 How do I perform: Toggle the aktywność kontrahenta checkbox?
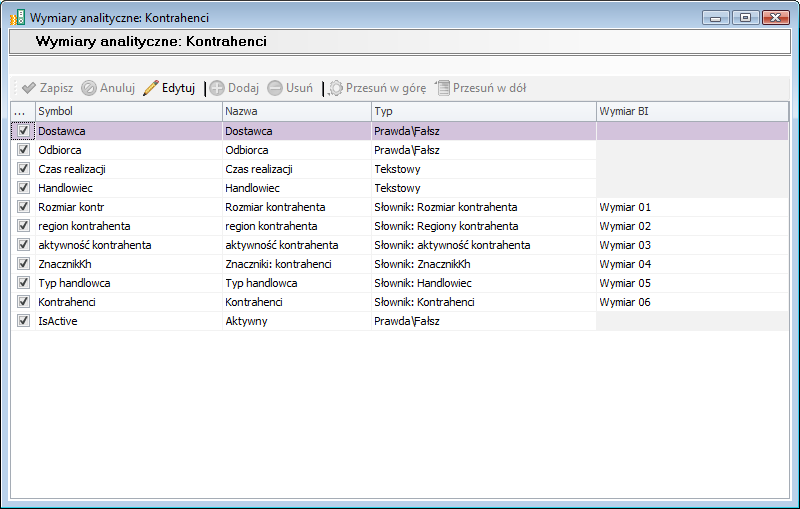click(23, 244)
